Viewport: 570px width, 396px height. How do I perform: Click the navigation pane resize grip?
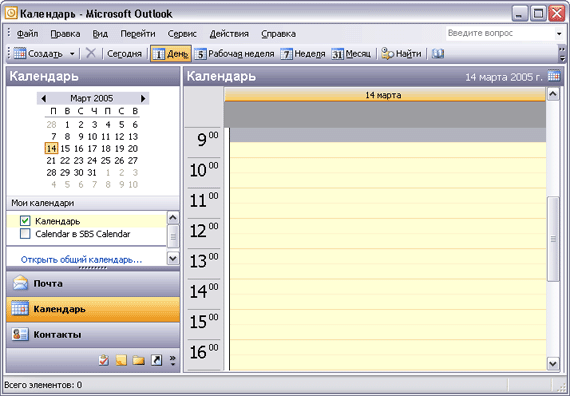[93, 268]
